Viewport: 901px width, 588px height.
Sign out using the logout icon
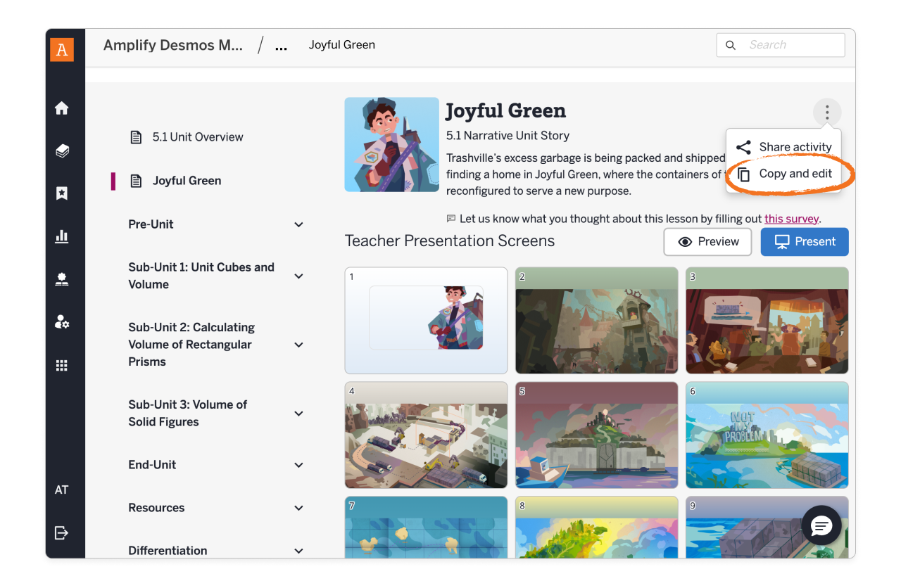pos(61,532)
